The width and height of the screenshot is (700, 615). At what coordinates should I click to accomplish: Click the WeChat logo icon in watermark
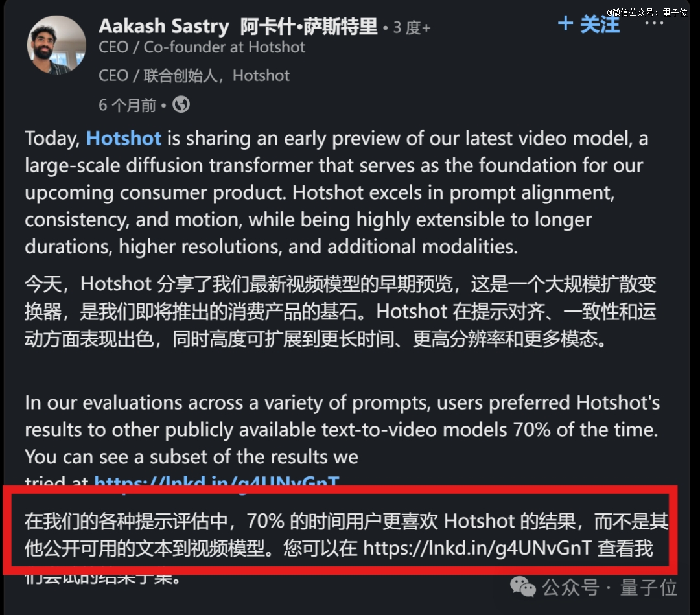[523, 586]
